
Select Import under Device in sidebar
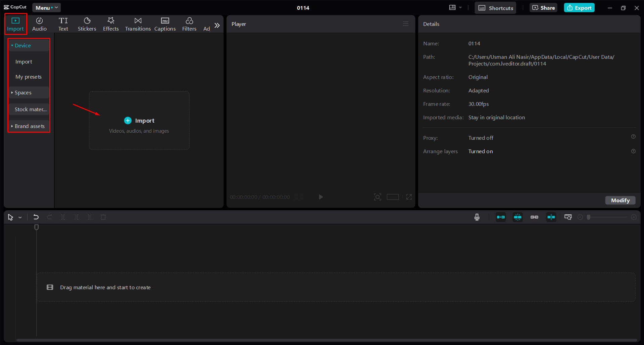(x=23, y=61)
